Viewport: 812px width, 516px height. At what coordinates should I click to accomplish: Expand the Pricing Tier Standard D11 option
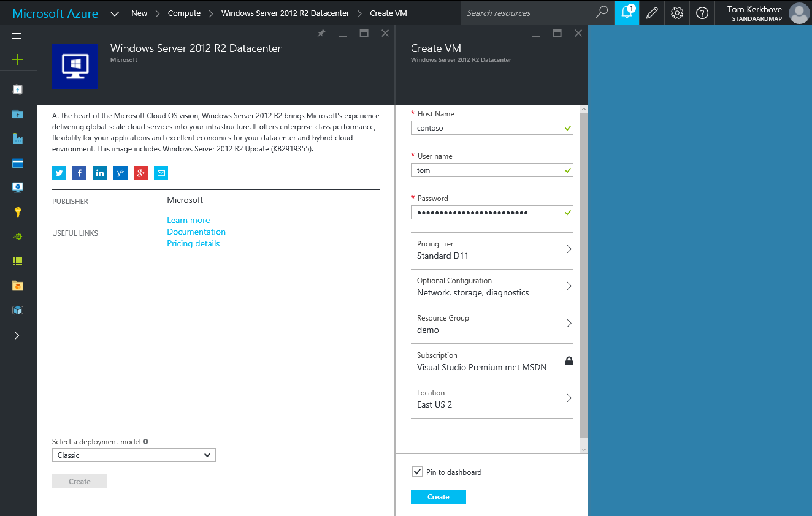492,250
